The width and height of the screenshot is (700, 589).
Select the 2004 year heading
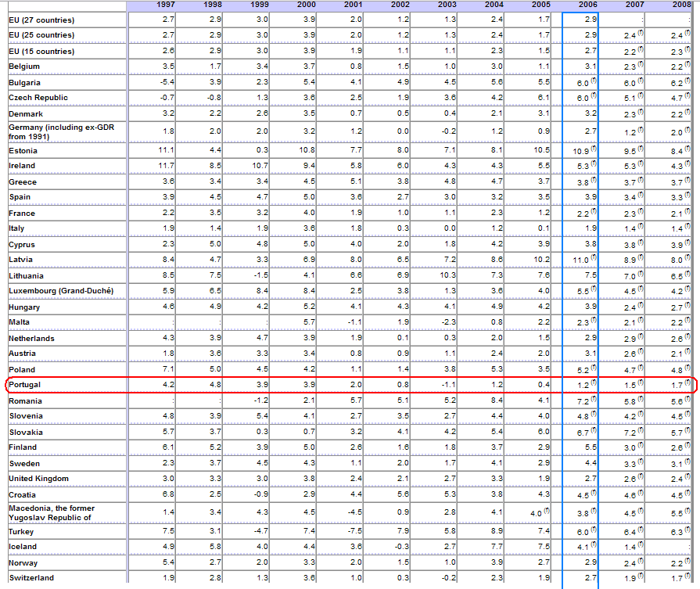[494, 5]
